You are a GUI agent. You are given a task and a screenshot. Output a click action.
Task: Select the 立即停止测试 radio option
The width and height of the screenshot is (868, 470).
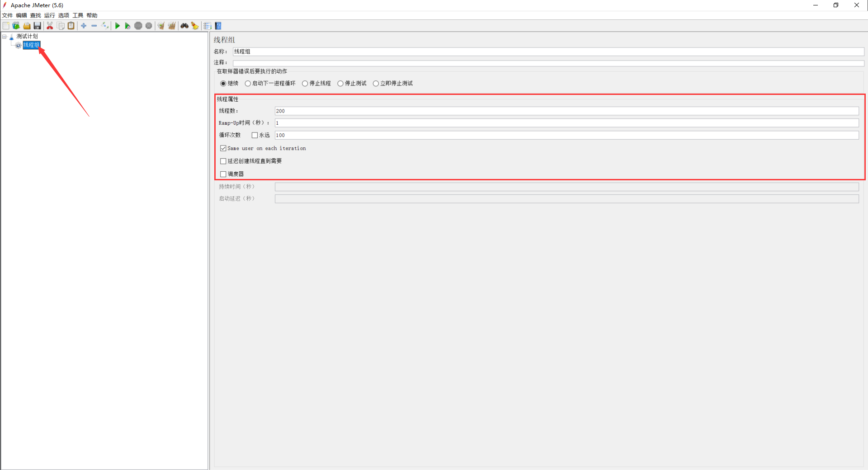376,84
